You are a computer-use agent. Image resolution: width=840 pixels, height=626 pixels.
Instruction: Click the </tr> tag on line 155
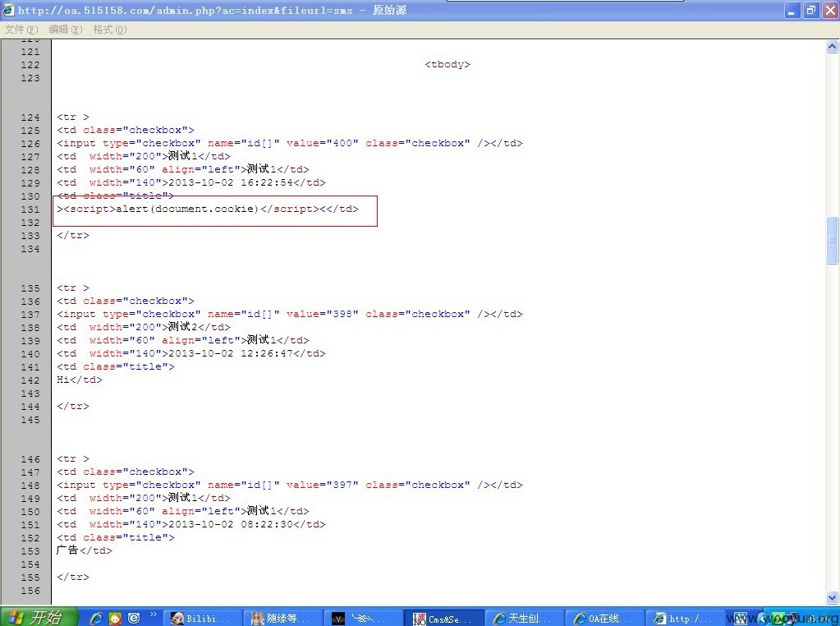73,578
